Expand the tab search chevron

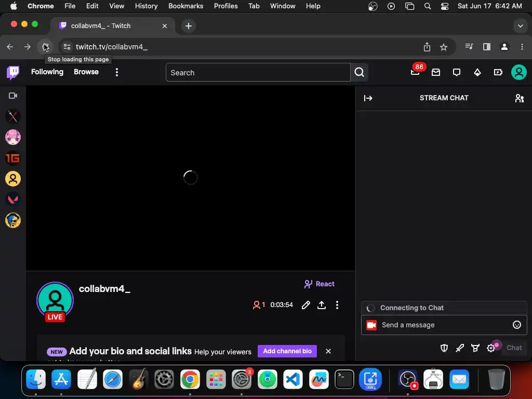point(520,26)
